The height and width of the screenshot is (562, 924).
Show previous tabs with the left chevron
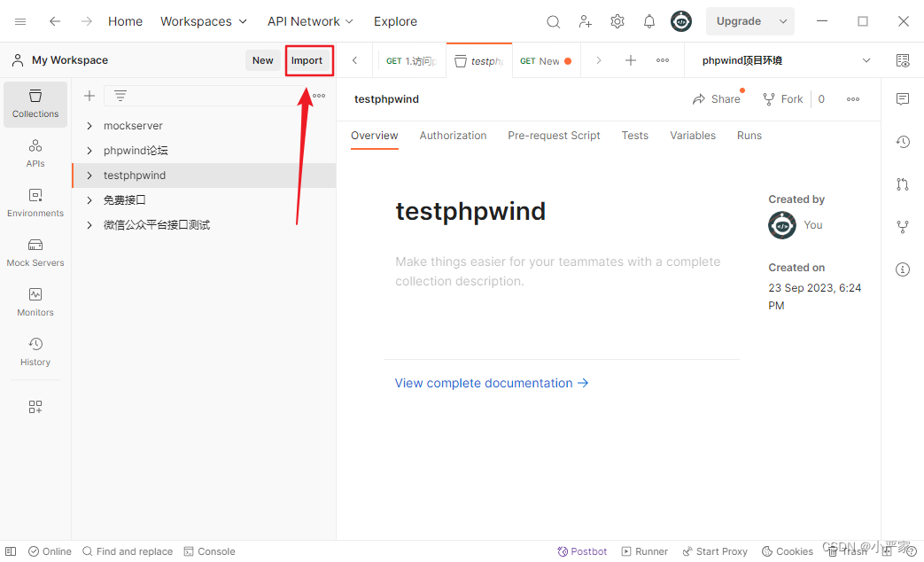pos(354,60)
